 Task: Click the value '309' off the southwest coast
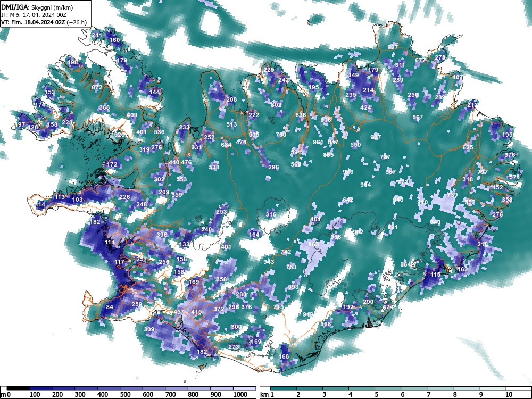(x=149, y=329)
